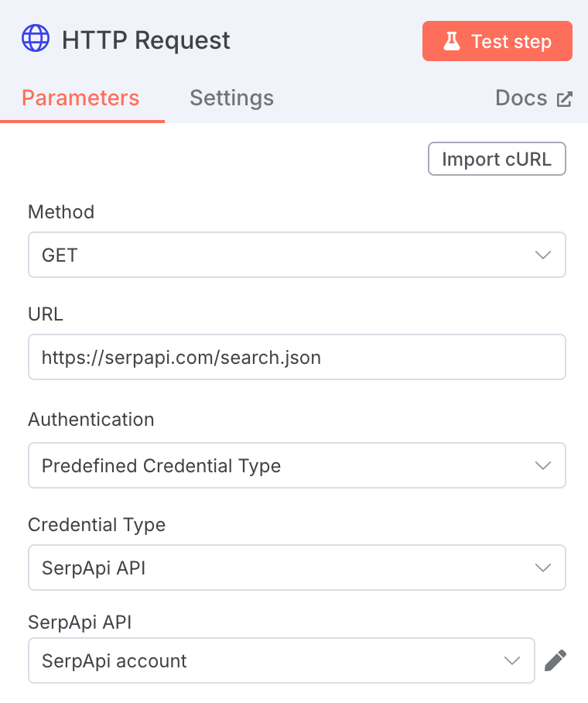588x703 pixels.
Task: Open the SerpApi account selection dropdown
Action: 282,660
